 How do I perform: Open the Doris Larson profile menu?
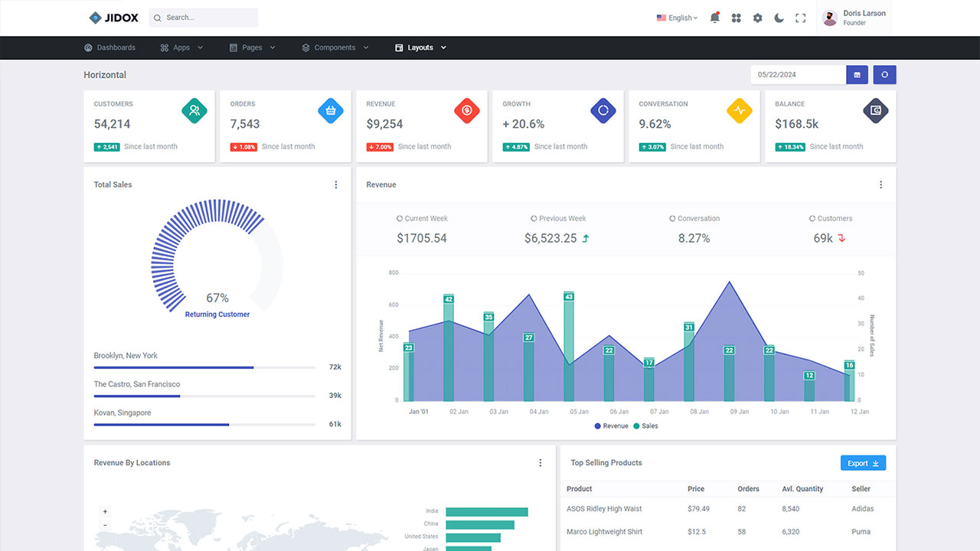tap(854, 18)
